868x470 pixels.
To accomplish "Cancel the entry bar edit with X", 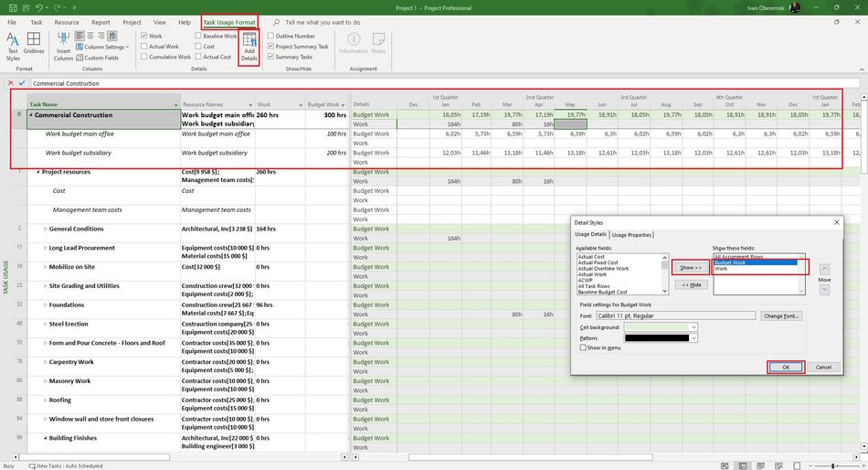I will (x=11, y=83).
